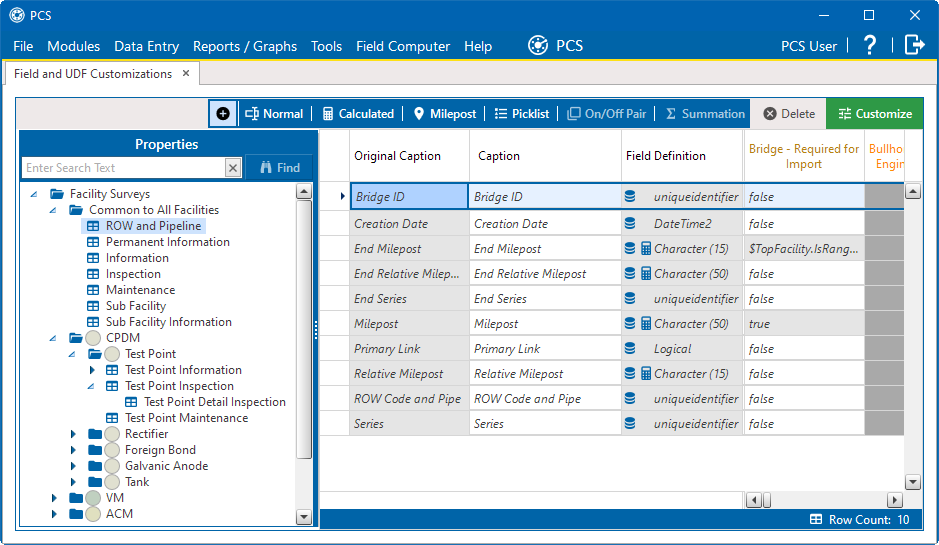The width and height of the screenshot is (939, 545).
Task: Collapse Common to All Facilities node
Action: pos(53,210)
